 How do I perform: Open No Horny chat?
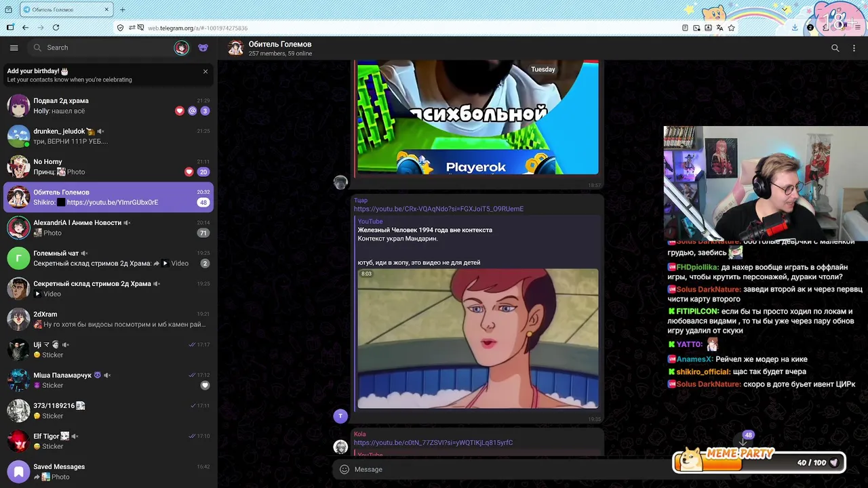pyautogui.click(x=108, y=167)
